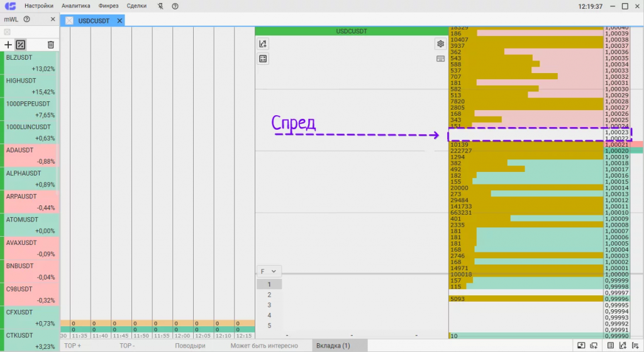Image resolution: width=644 pixels, height=352 pixels.
Task: Add a new ticker with the plus icon
Action: (x=8, y=45)
